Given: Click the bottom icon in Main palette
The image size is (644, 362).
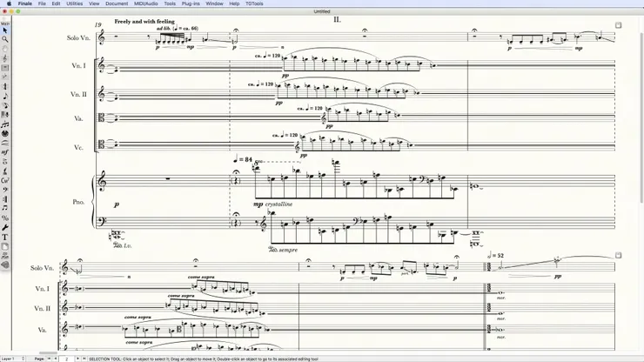Looking at the screenshot, I should (5, 265).
